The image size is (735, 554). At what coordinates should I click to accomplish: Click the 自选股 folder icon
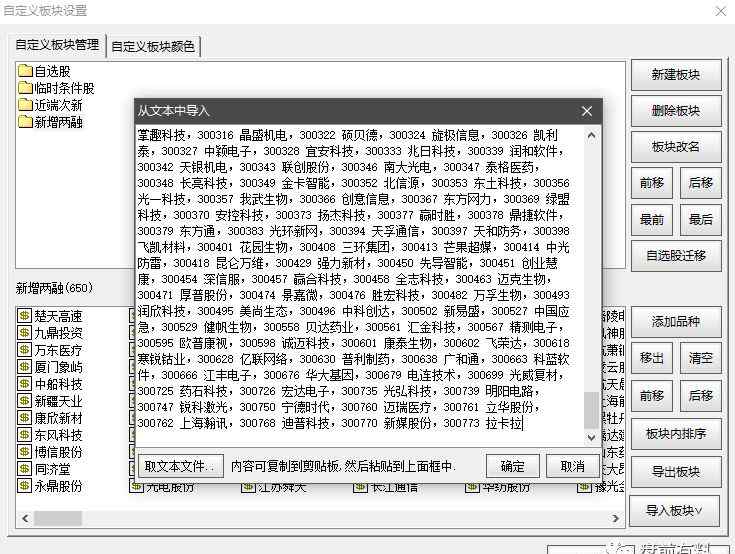coord(25,71)
